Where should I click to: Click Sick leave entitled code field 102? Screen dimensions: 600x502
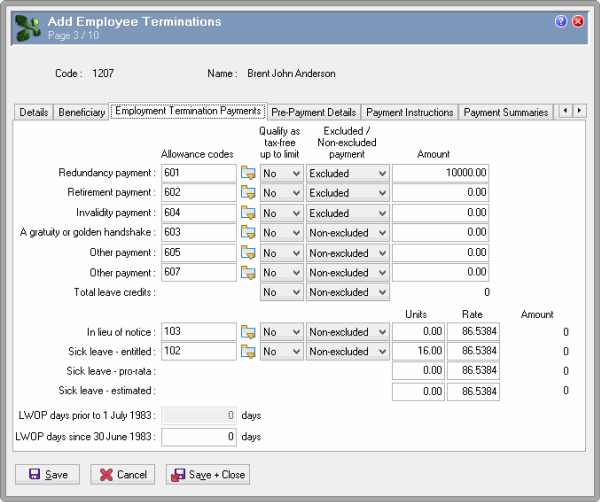[x=199, y=351]
